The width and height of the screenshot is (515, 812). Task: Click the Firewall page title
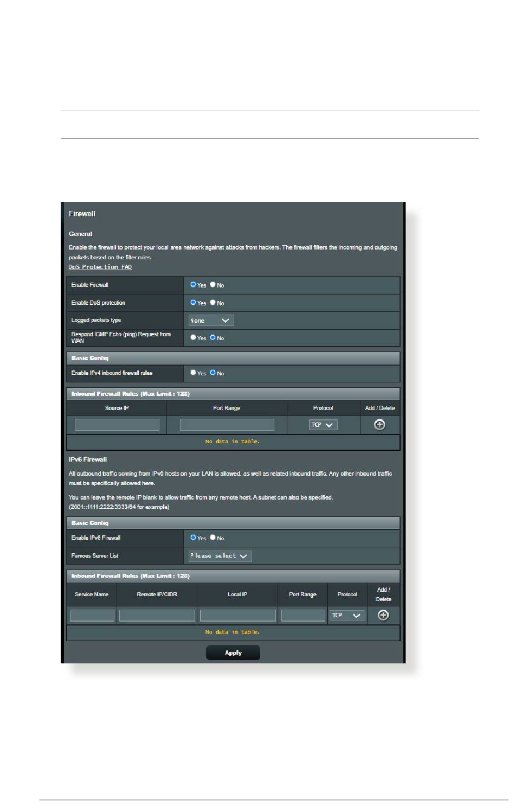[82, 214]
